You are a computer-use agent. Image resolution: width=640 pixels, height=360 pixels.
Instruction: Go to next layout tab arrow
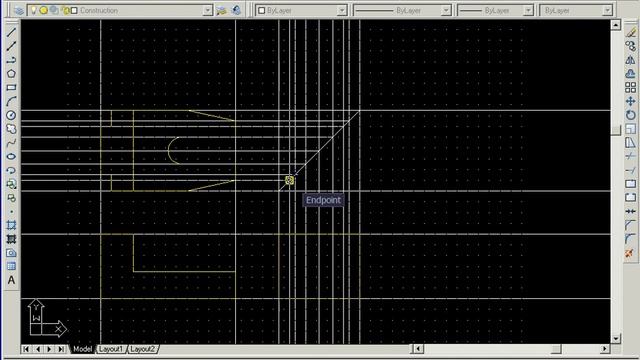coord(49,349)
